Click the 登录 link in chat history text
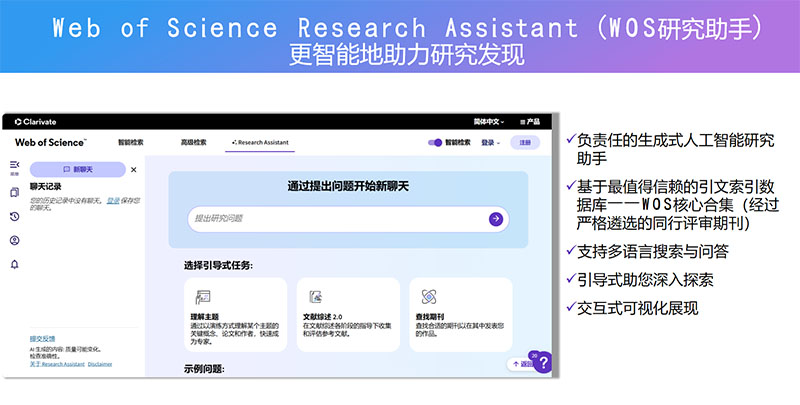Screen dimensions: 800x405 [x=113, y=200]
